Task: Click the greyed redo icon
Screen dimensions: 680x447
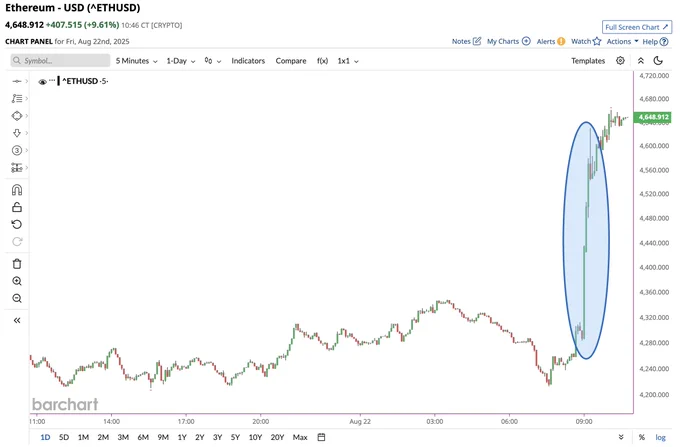Action: [16, 241]
